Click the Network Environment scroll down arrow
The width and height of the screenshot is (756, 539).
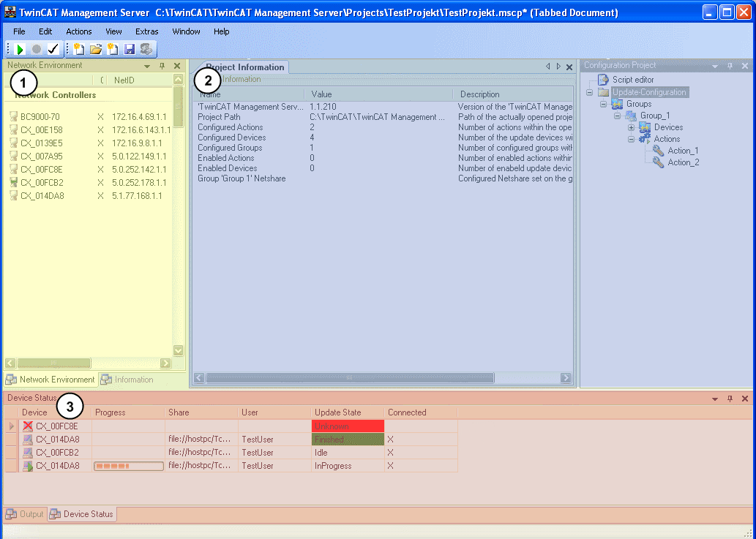[178, 350]
